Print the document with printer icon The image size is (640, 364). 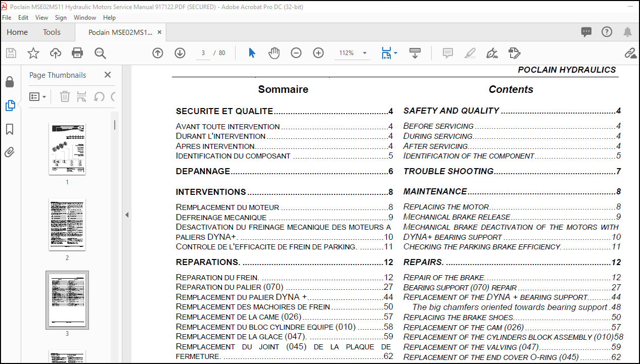point(77,53)
